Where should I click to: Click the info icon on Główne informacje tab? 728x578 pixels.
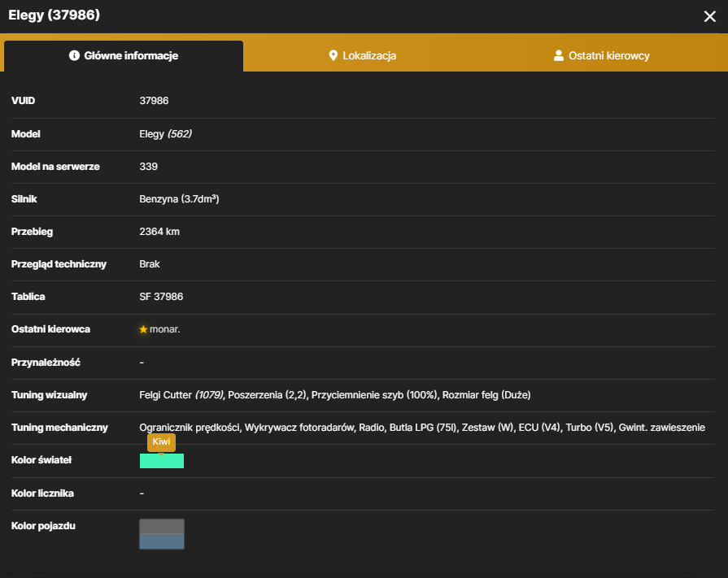point(74,55)
